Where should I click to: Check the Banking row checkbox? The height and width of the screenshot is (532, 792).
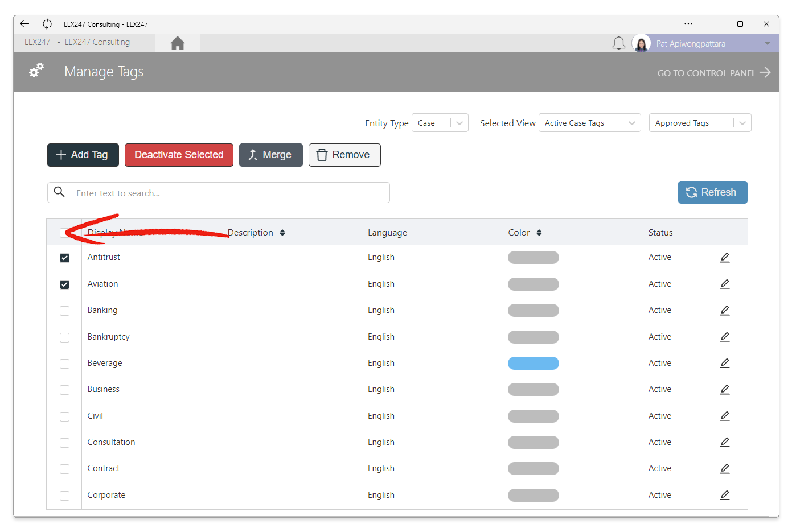65,311
